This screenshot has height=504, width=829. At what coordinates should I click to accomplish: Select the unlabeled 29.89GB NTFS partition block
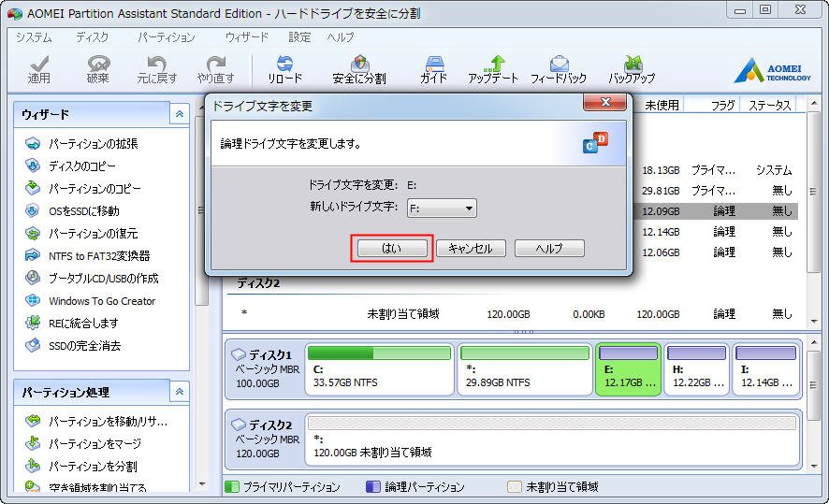click(525, 368)
